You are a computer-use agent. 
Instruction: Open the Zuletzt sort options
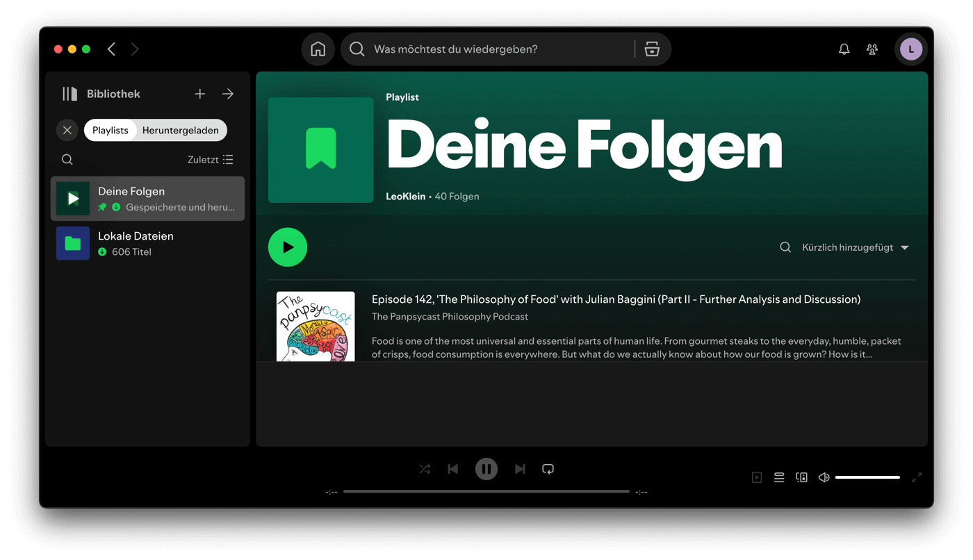(211, 160)
